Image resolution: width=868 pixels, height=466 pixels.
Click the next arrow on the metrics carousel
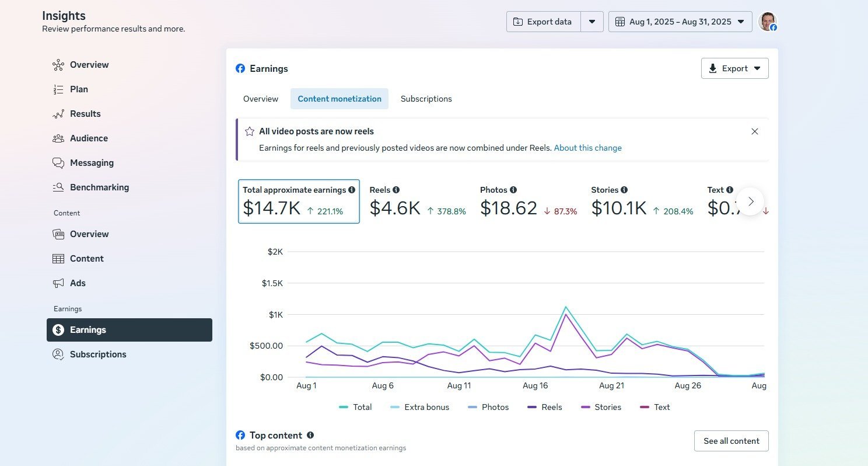click(x=751, y=201)
